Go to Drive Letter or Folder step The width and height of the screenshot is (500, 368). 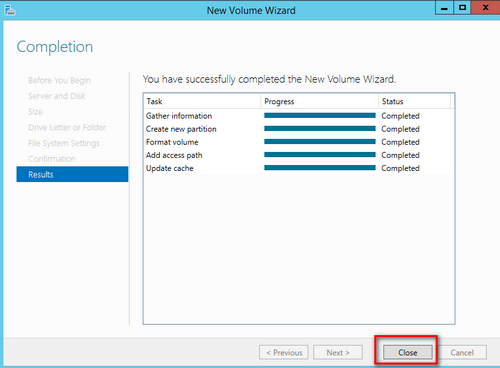tap(67, 127)
